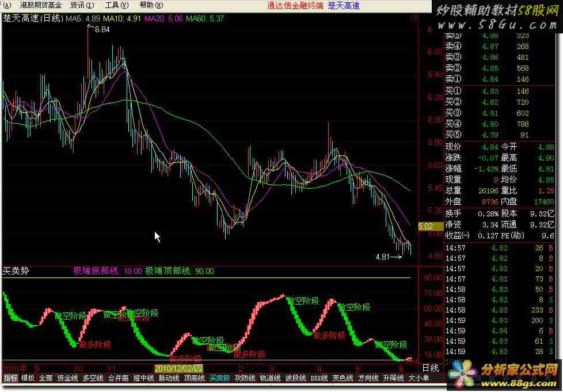563x392 pixels.
Task: Click the 买③ bid row at 4.81
Action: pos(500,113)
